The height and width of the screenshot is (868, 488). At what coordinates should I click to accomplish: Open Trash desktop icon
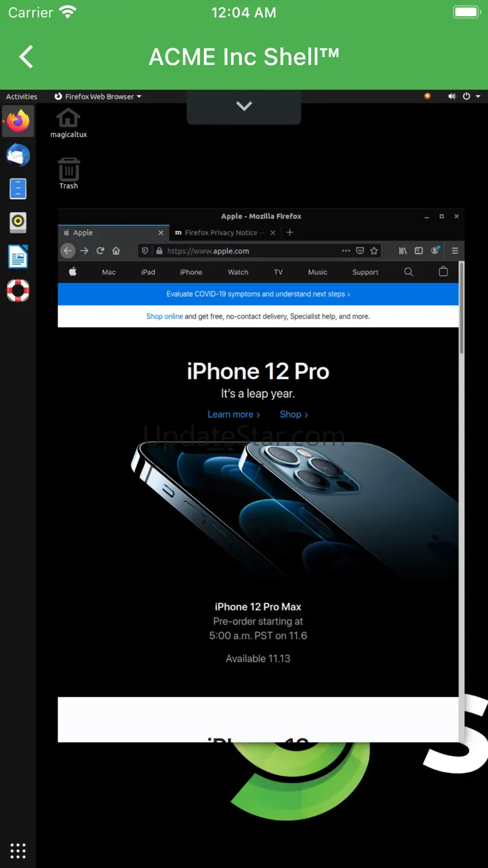tap(68, 173)
